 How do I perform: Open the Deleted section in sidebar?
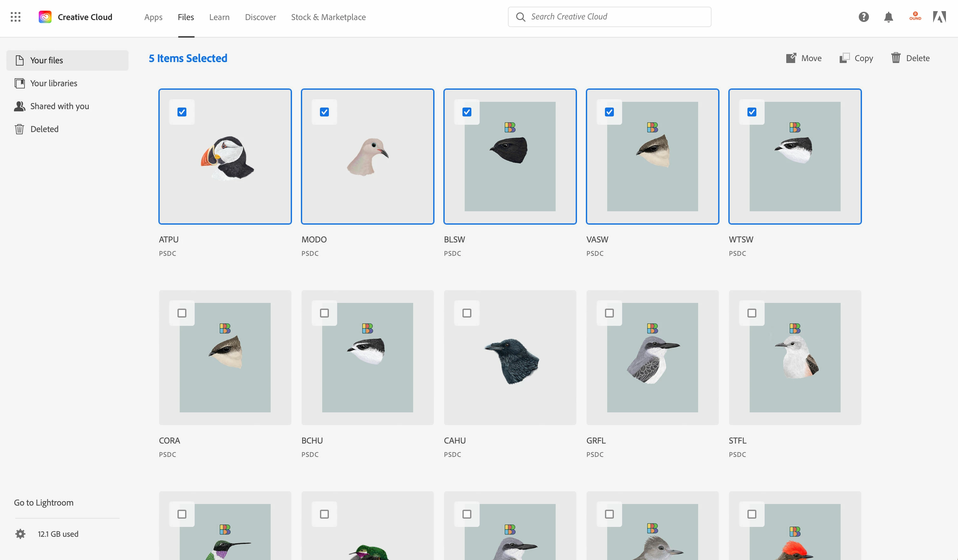(44, 129)
